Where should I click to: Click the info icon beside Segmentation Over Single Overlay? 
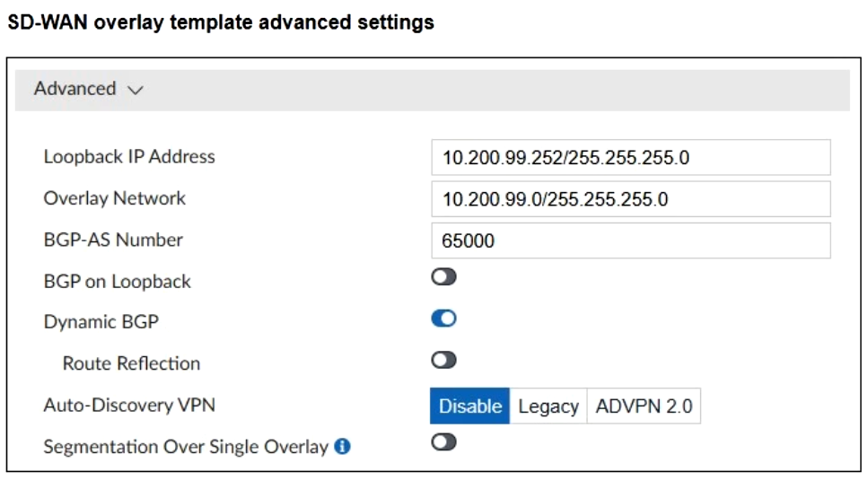click(342, 446)
